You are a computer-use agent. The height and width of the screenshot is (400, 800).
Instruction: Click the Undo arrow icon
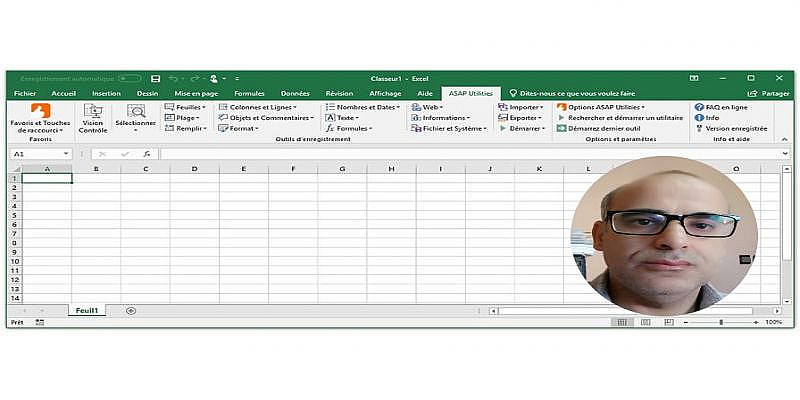click(x=173, y=79)
